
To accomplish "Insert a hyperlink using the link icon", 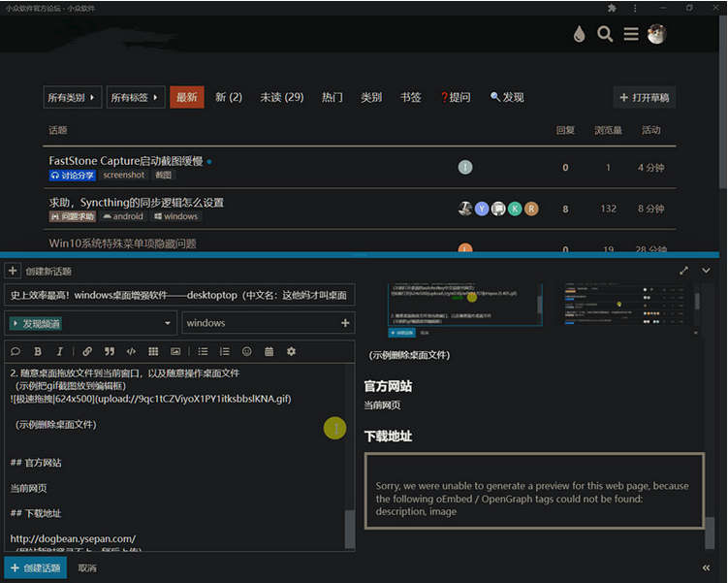I will [x=87, y=351].
